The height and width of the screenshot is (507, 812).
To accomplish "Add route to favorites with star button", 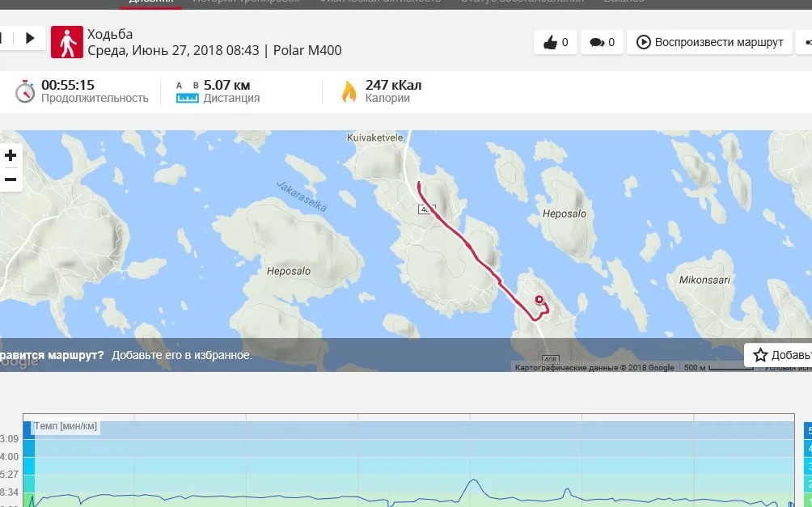I will click(x=778, y=355).
